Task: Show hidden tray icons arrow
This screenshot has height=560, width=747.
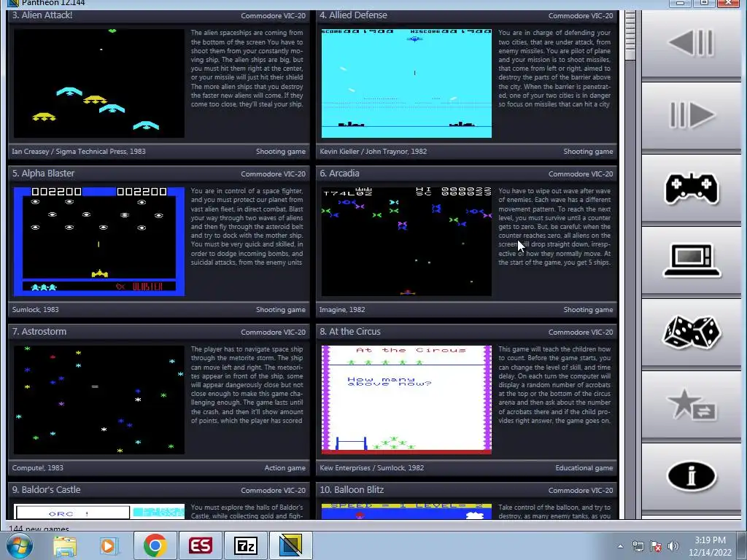Action: point(620,546)
